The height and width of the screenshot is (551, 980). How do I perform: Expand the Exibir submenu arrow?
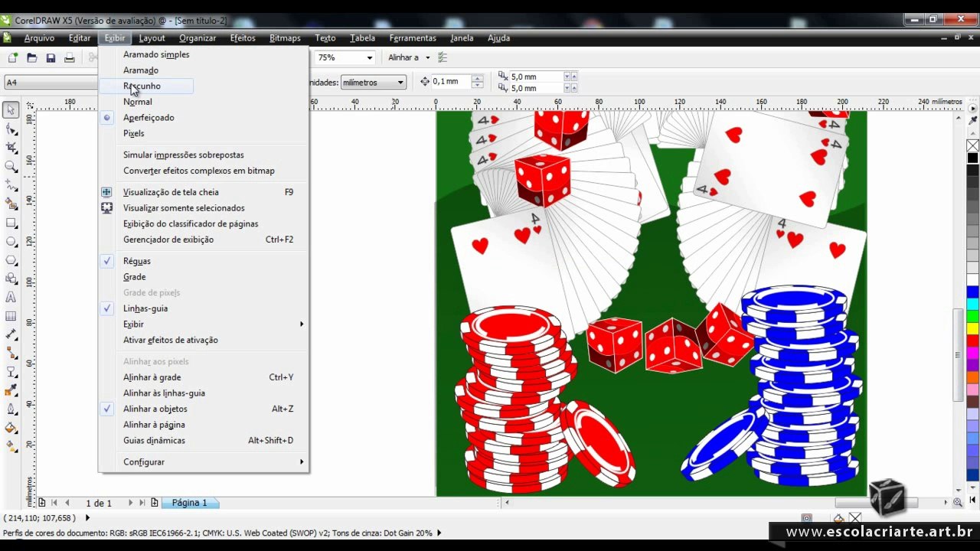[x=302, y=324]
